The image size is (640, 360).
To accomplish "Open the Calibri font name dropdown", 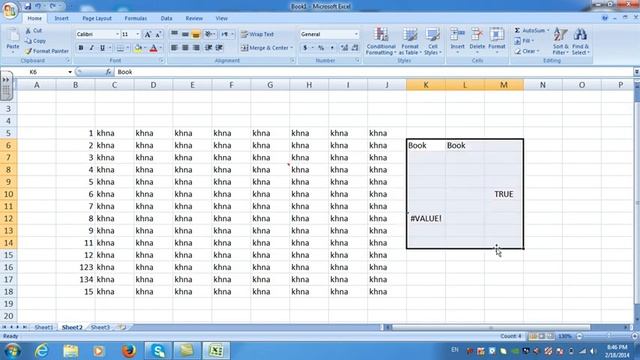I will [x=118, y=34].
